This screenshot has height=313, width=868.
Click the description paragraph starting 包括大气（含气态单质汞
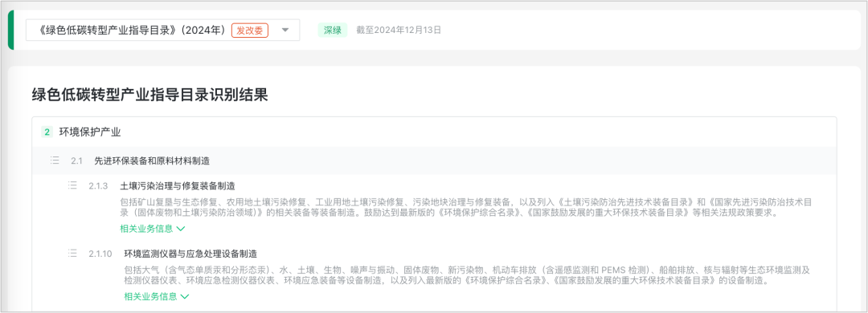click(467, 275)
